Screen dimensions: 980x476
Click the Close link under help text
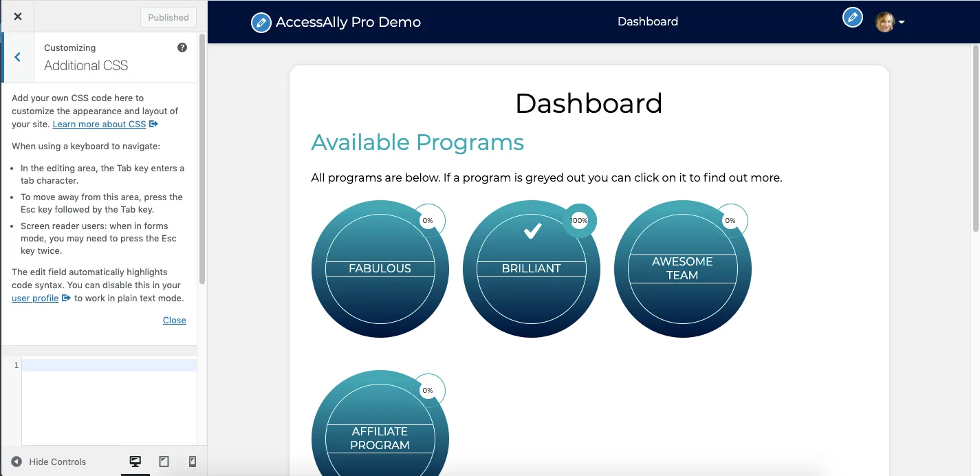tap(174, 320)
